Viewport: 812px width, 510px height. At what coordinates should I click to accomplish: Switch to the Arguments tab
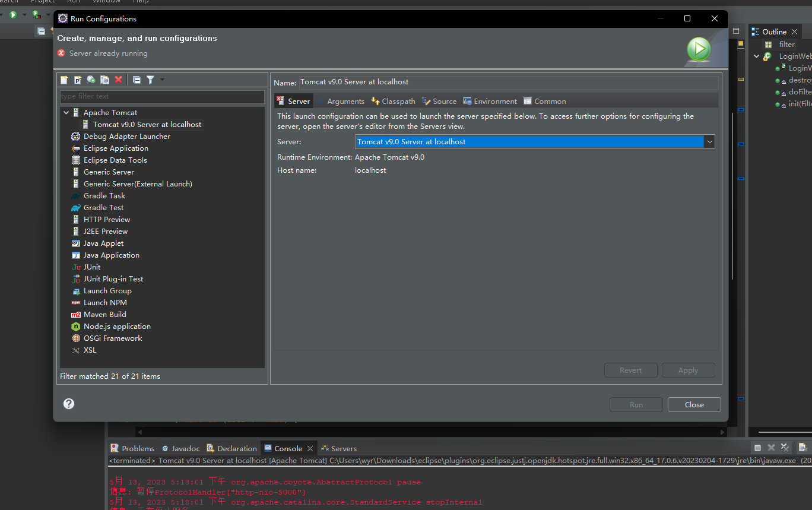pyautogui.click(x=340, y=101)
